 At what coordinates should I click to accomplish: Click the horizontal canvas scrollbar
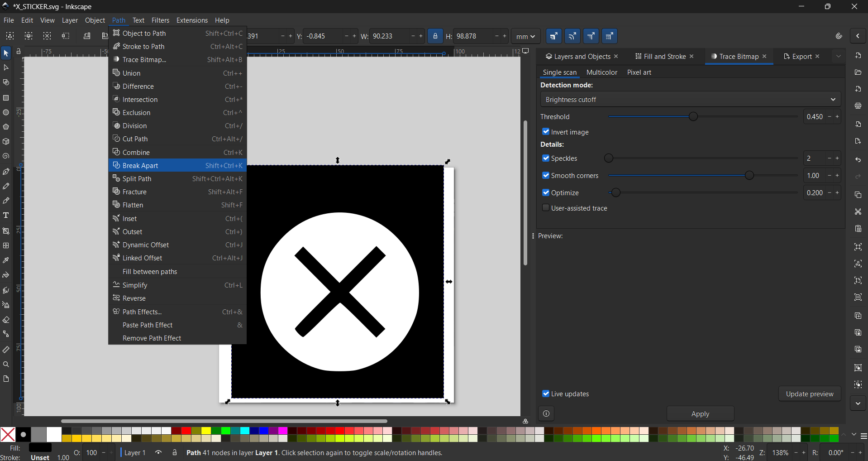pyautogui.click(x=224, y=421)
